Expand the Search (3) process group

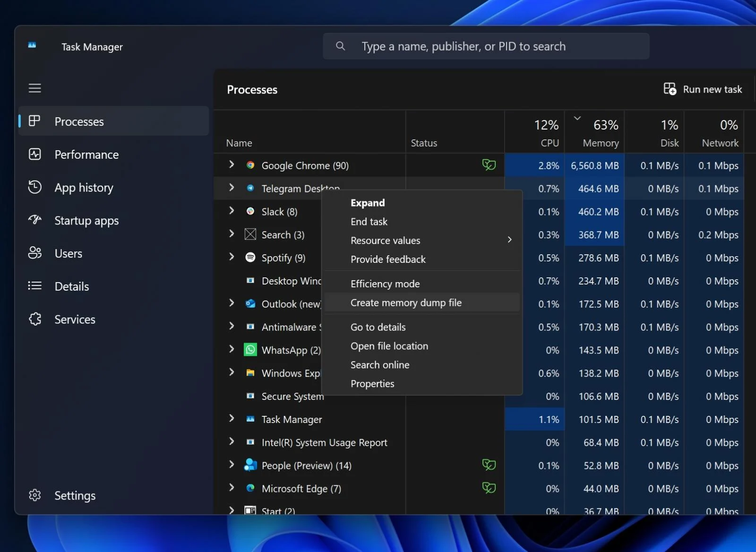tap(232, 234)
